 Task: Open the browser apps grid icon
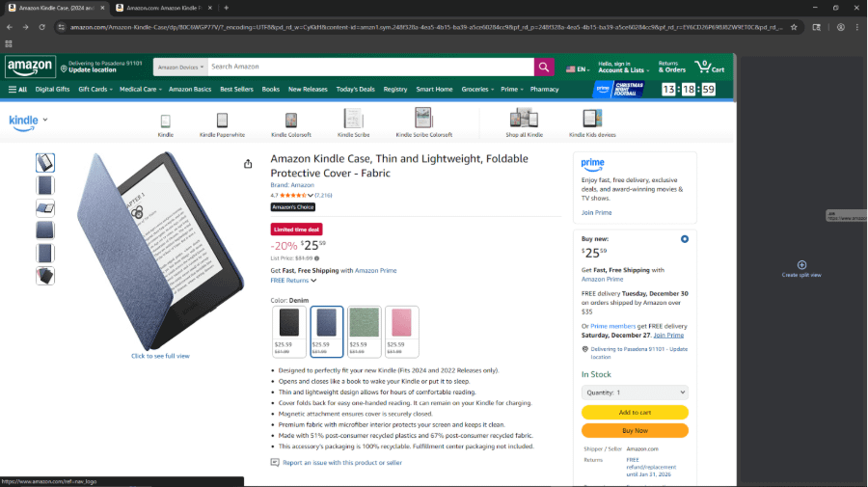9,43
